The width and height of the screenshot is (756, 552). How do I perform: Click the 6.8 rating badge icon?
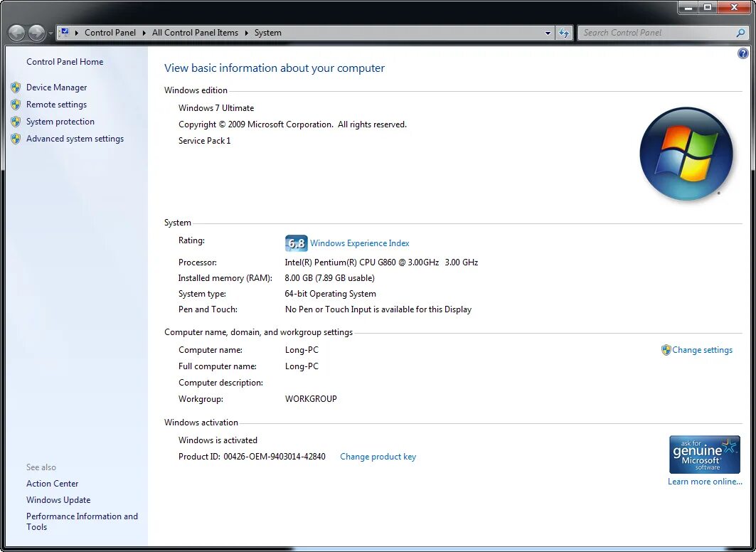(x=296, y=243)
